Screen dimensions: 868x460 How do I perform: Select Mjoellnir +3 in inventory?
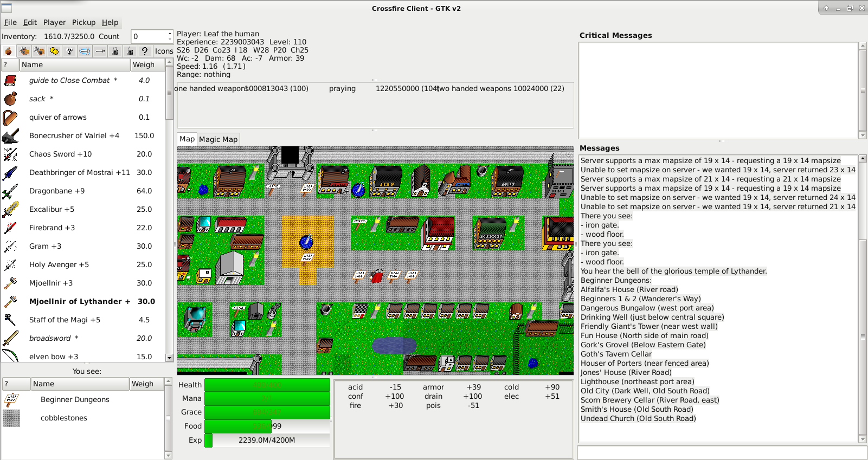(x=83, y=283)
